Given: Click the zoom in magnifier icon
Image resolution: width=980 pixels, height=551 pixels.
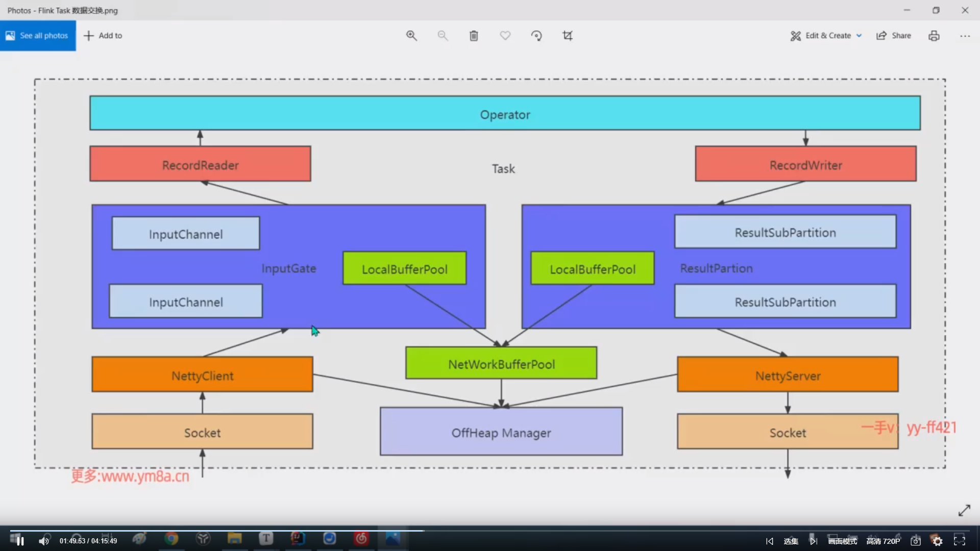Looking at the screenshot, I should [411, 36].
